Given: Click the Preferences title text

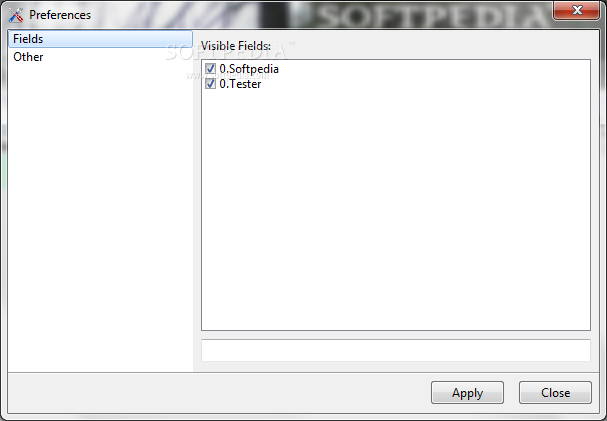Looking at the screenshot, I should click(x=60, y=15).
